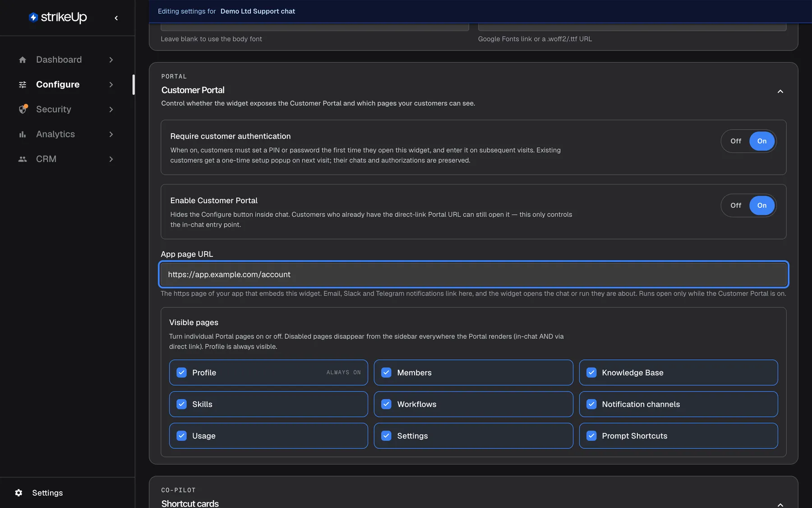The image size is (812, 508).
Task: Click the App page URL field
Action: tap(474, 275)
